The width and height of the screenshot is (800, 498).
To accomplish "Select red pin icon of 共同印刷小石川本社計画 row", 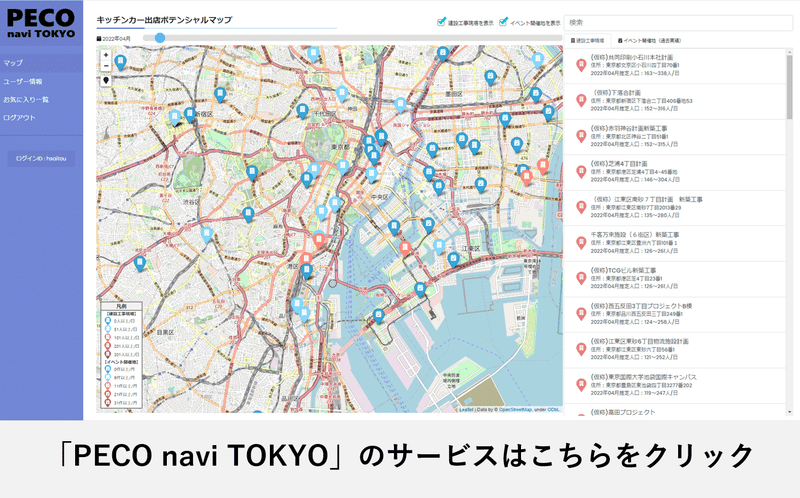I will tap(581, 65).
